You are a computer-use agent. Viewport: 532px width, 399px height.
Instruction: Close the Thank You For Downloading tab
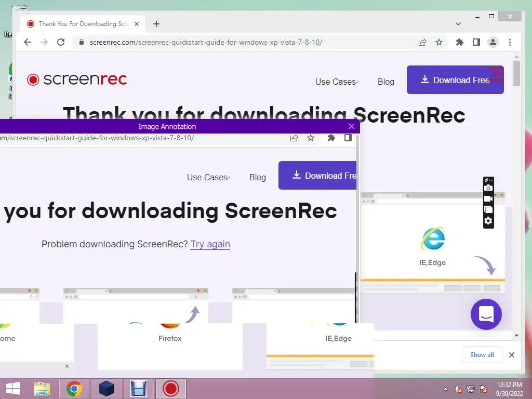(137, 24)
